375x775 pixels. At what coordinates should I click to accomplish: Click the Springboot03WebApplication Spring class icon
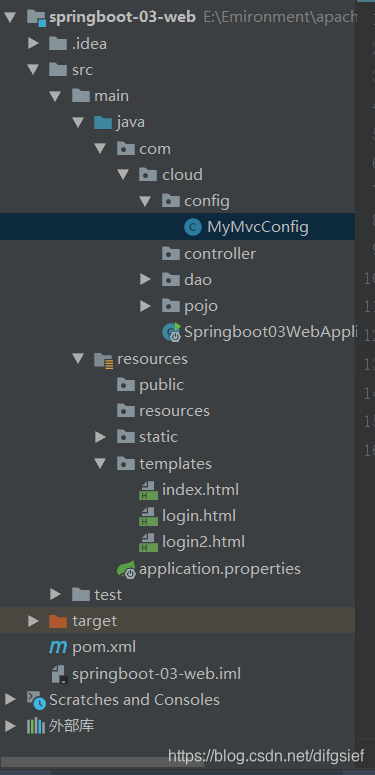172,333
